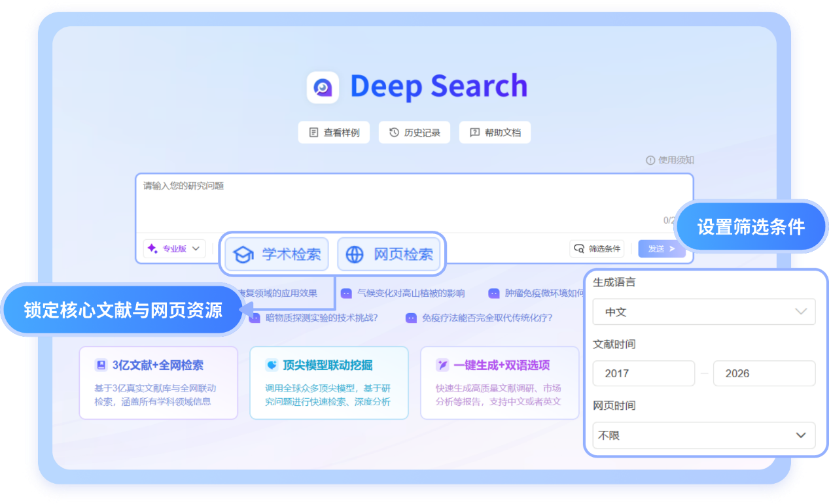The height and width of the screenshot is (504, 829).
Task: Open the 生成语言 中文 dropdown
Action: coord(703,312)
